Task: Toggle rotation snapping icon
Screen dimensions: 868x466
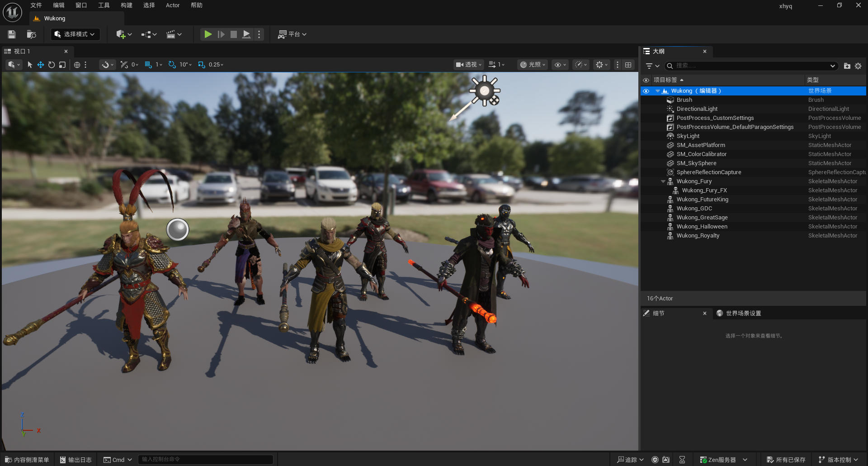Action: click(x=172, y=65)
